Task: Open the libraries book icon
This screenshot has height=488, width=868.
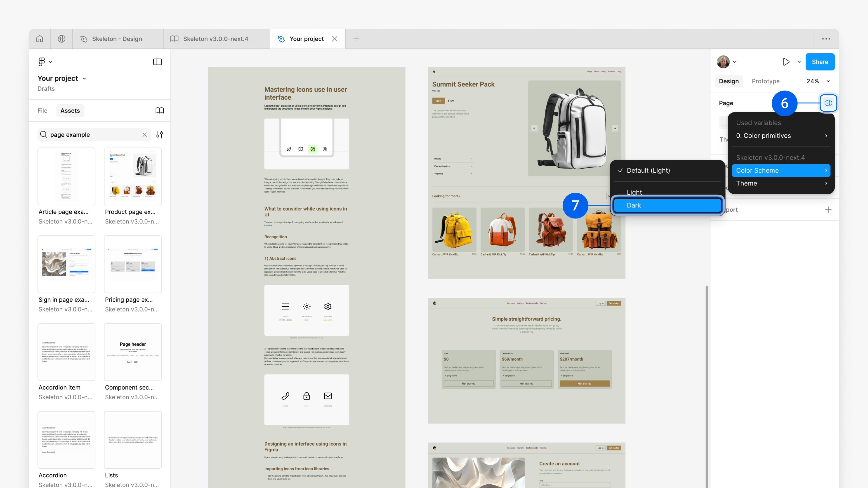Action: [x=159, y=110]
